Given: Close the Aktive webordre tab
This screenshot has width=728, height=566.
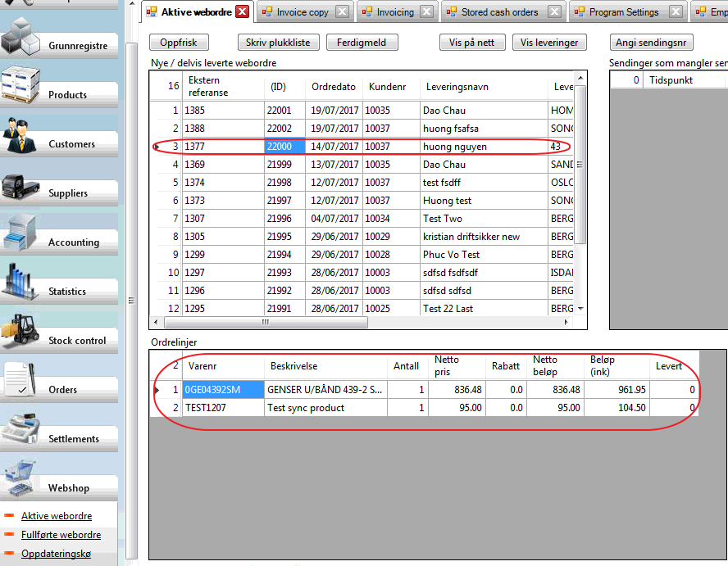Looking at the screenshot, I should coord(242,11).
